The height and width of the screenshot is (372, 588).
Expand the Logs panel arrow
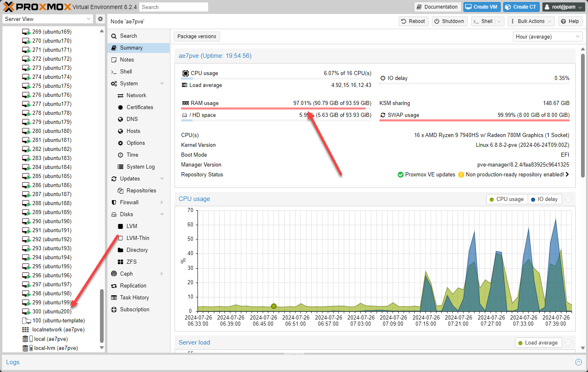579,362
